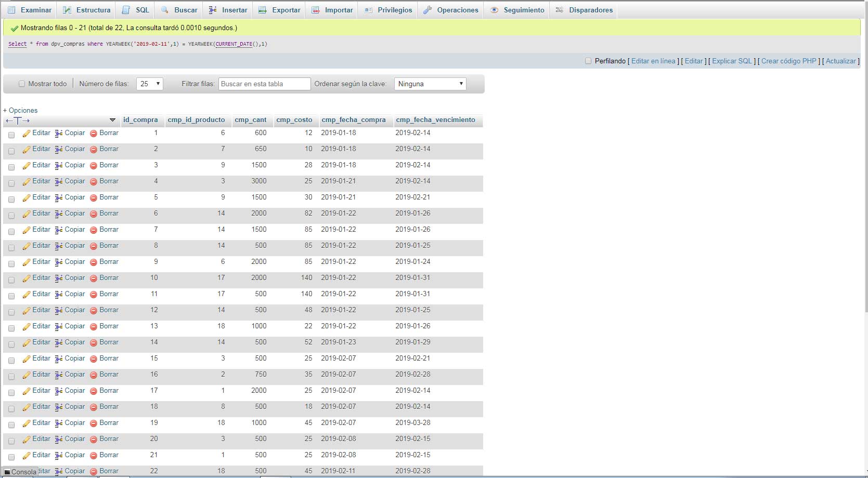Click red delete icon for row 18
This screenshot has height=478, width=868.
[x=94, y=407]
